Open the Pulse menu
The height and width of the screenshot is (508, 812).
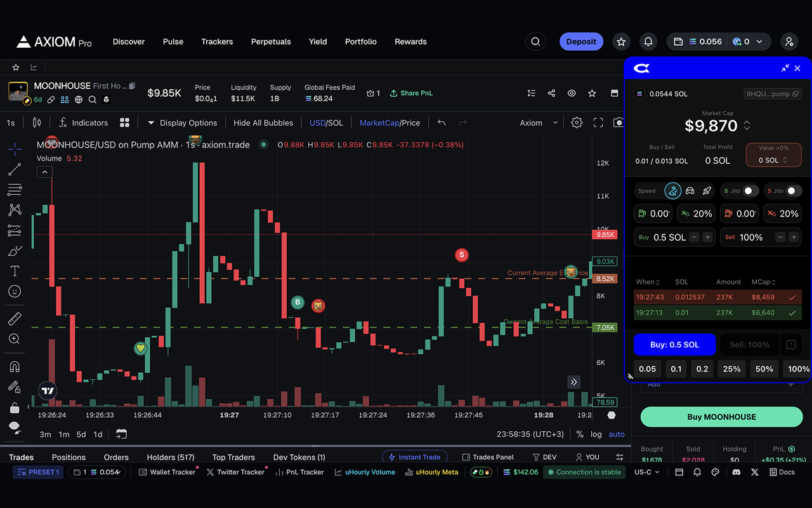(173, 42)
